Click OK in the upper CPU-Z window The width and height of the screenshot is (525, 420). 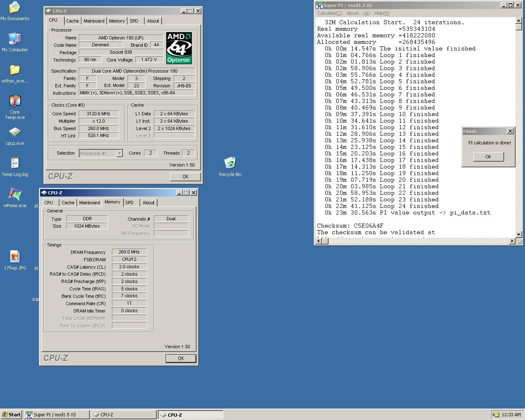[185, 177]
